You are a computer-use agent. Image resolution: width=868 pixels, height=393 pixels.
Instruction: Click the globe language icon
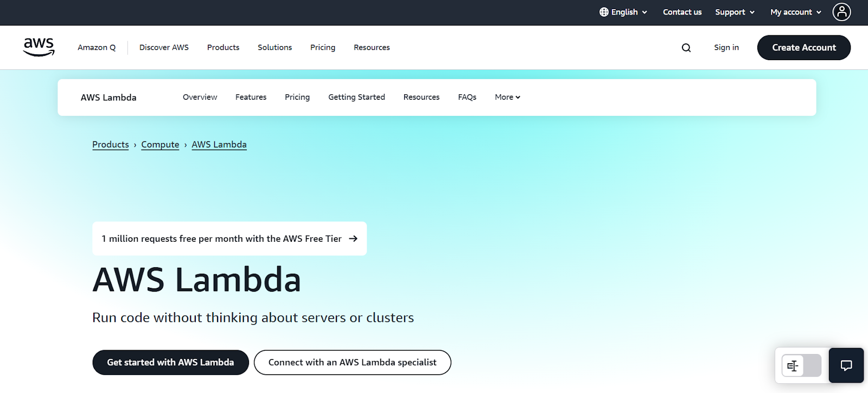point(604,12)
